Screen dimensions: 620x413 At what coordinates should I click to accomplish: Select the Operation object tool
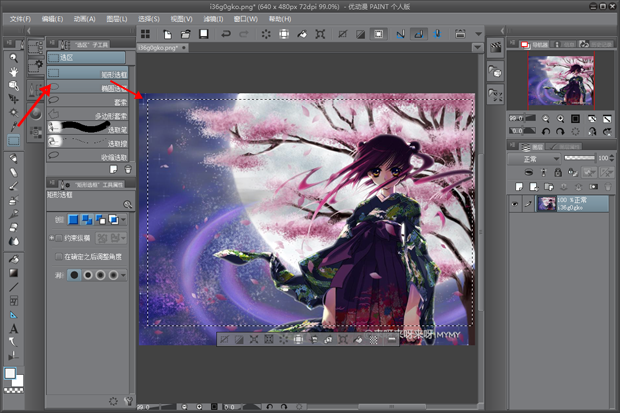pos(13,85)
